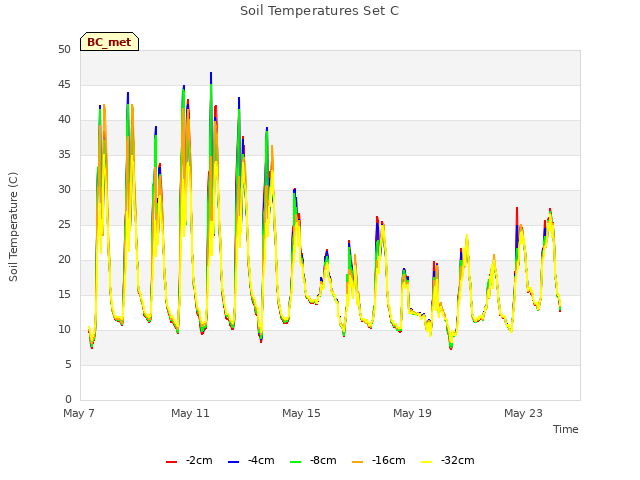
Task: Click the 40 y-axis tick label
Action: [x=64, y=120]
